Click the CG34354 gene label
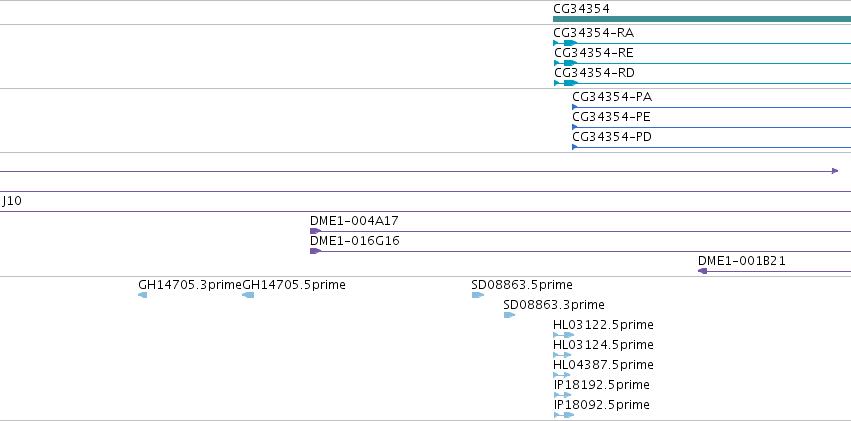851x421 pixels. click(x=581, y=9)
